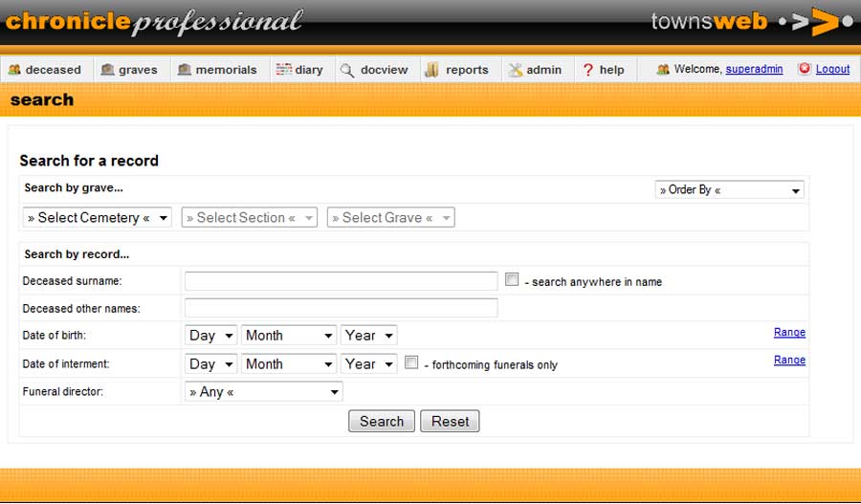Open Date of birth Month dropdown

289,336
